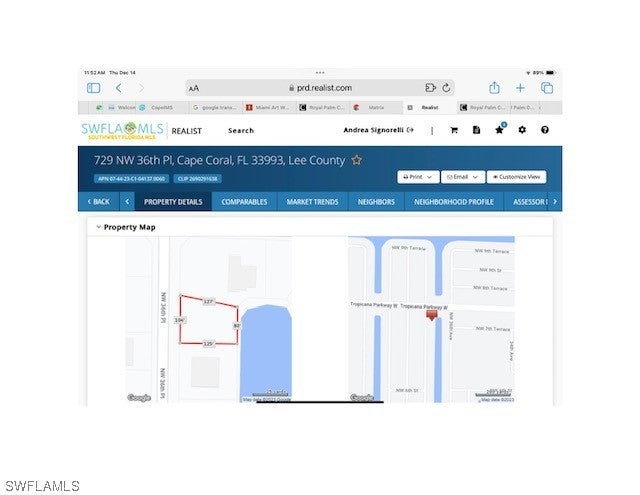Click the Search link
Image resolution: width=640 pixels, height=495 pixels.
click(241, 131)
